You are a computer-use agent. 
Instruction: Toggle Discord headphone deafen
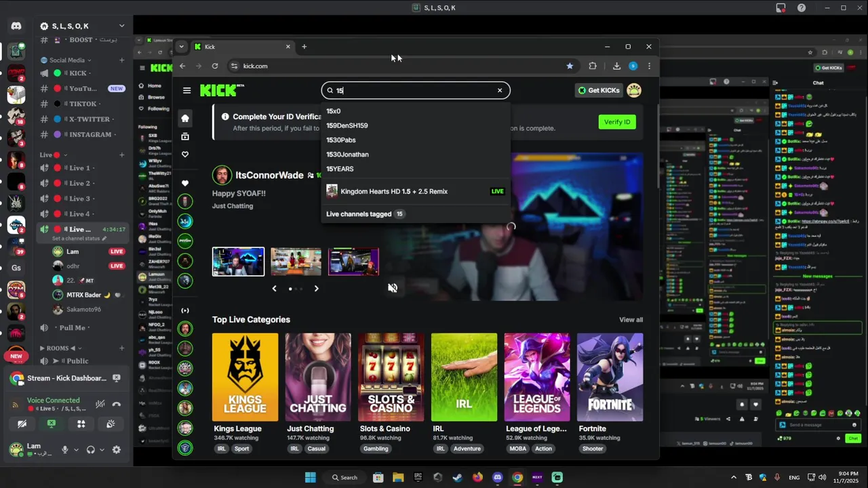(91, 449)
